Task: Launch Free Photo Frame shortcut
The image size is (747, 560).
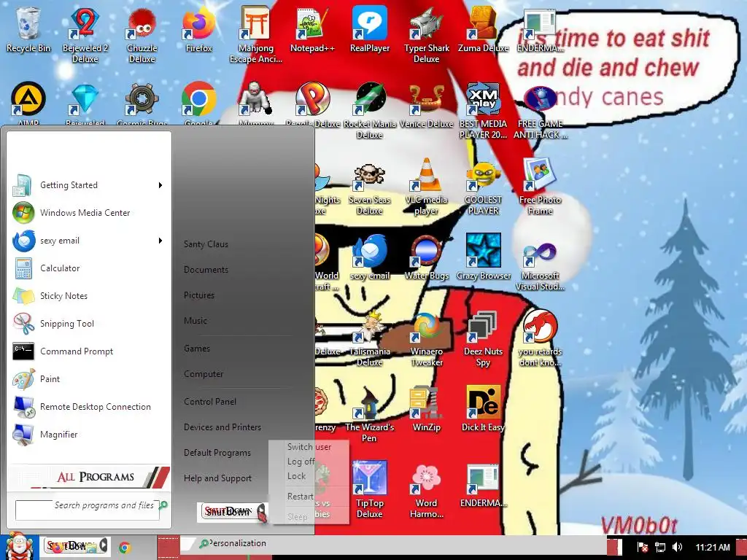Action: tap(540, 187)
